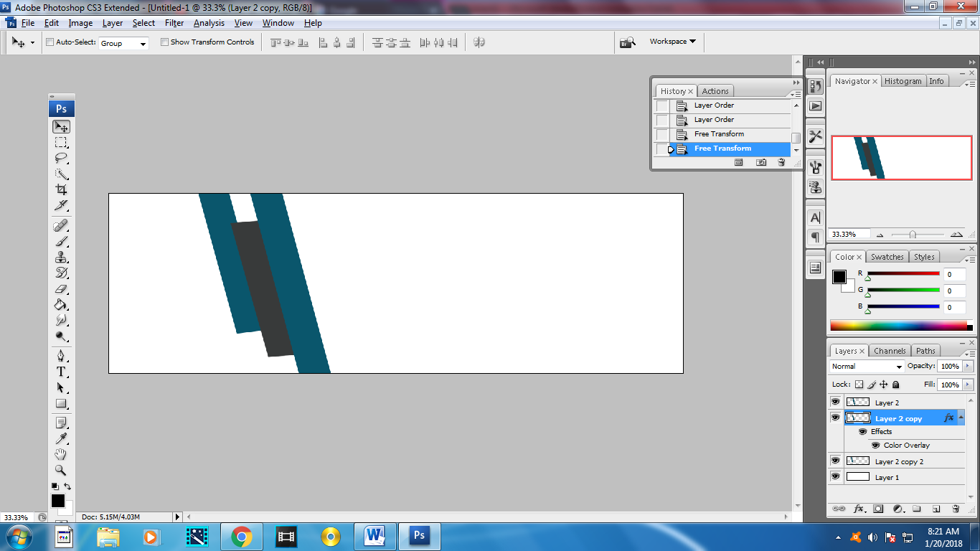This screenshot has height=551, width=980.
Task: Toggle Color Overlay effect visibility
Action: pos(875,446)
